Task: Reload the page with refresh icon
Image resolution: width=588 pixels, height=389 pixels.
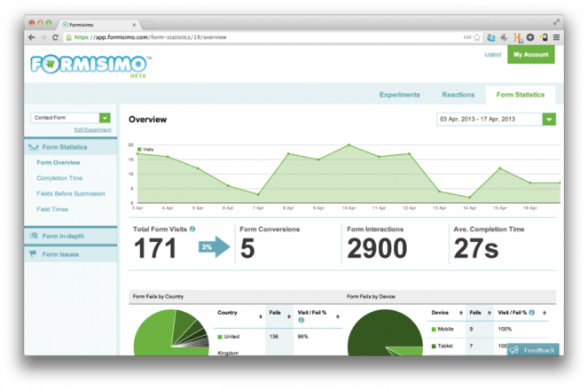Action: (55, 37)
